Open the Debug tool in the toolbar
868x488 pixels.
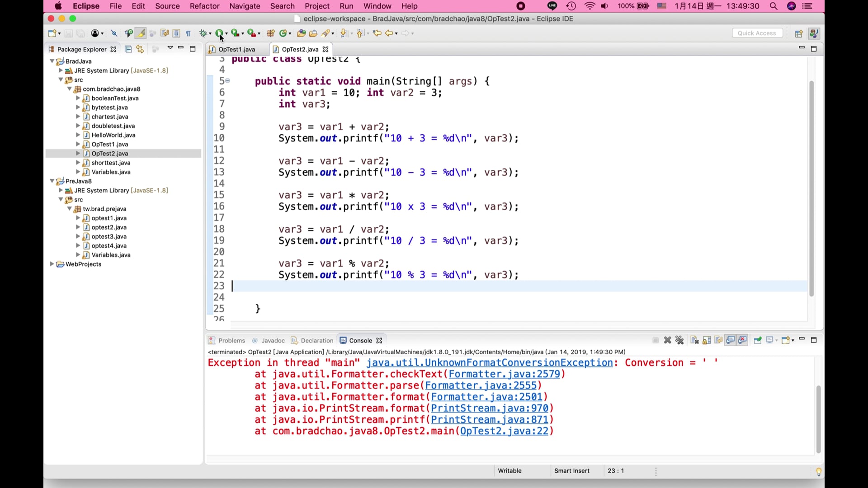[x=203, y=33]
